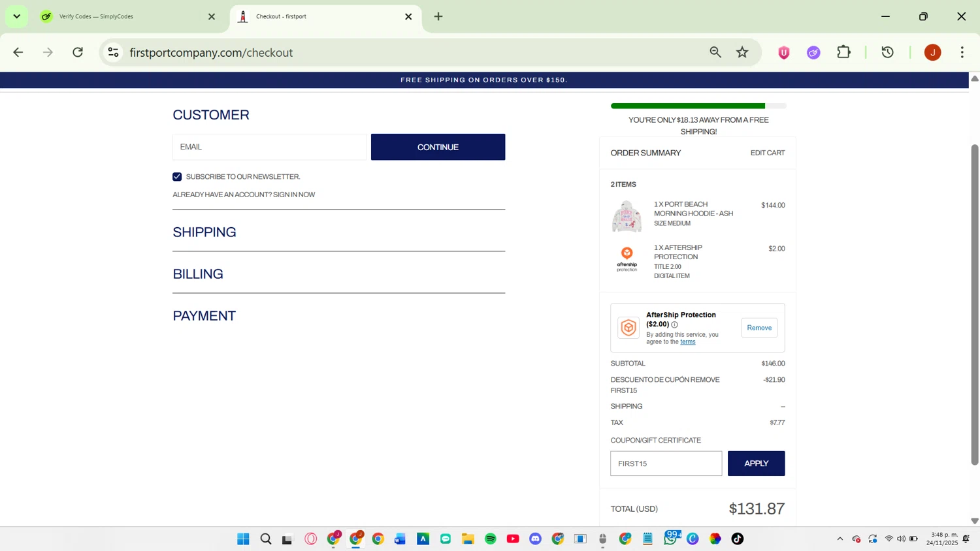Click the AfterShip shield icon in protection box
980x551 pixels.
pyautogui.click(x=629, y=328)
